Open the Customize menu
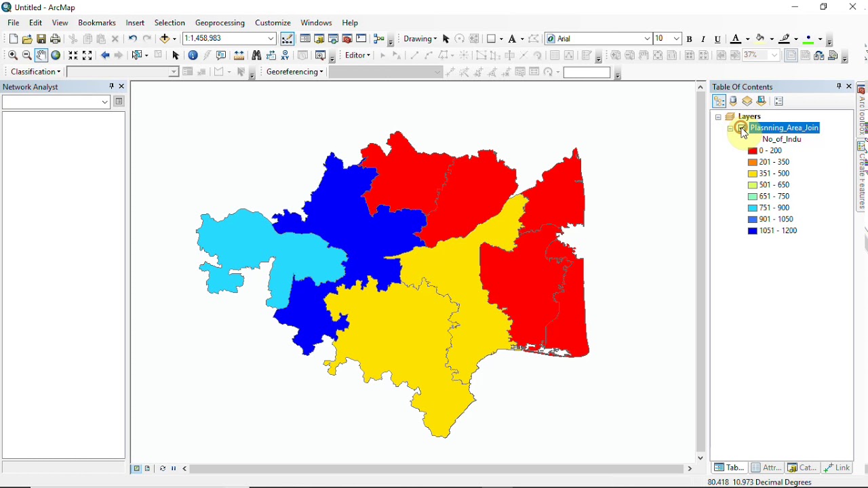Viewport: 868px width, 488px height. click(x=273, y=22)
